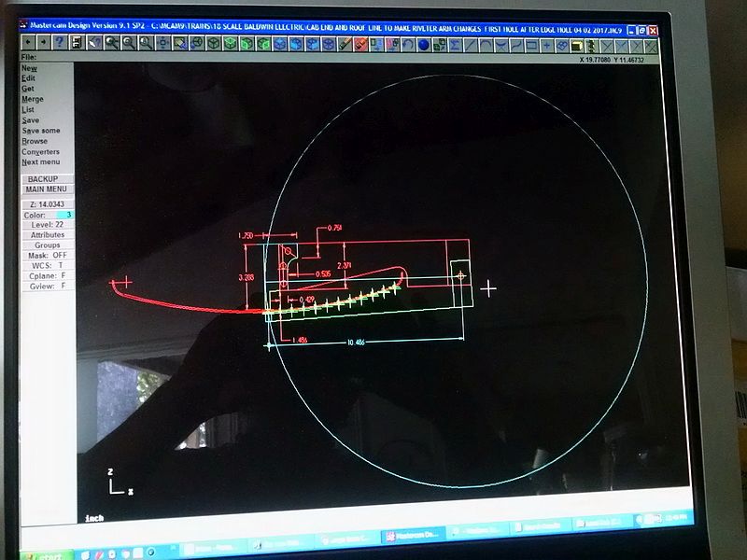
Task: Click Save some menu option
Action: click(x=41, y=131)
